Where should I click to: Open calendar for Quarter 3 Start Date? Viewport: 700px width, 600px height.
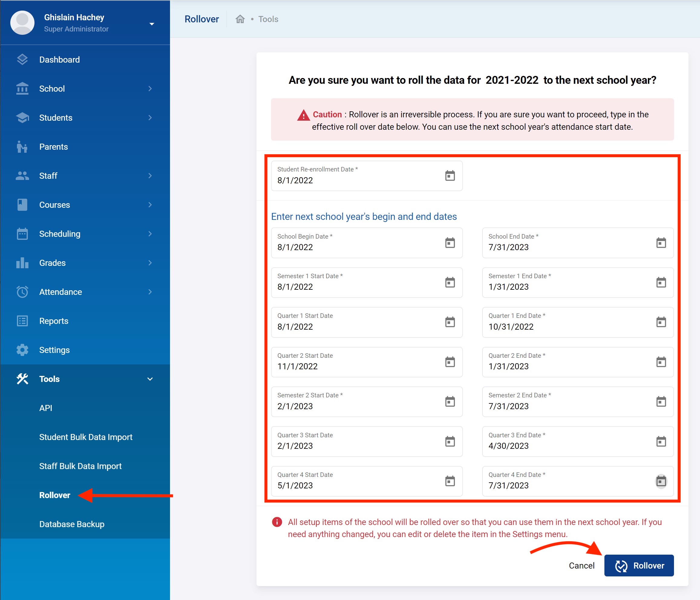pos(450,441)
